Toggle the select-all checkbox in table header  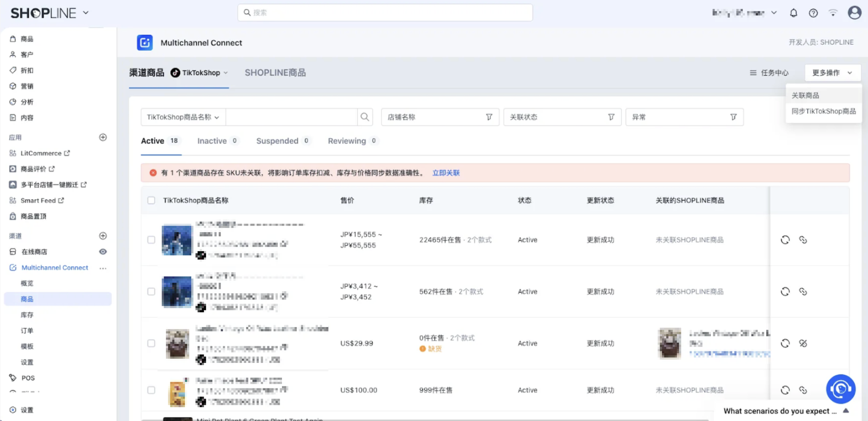(151, 200)
